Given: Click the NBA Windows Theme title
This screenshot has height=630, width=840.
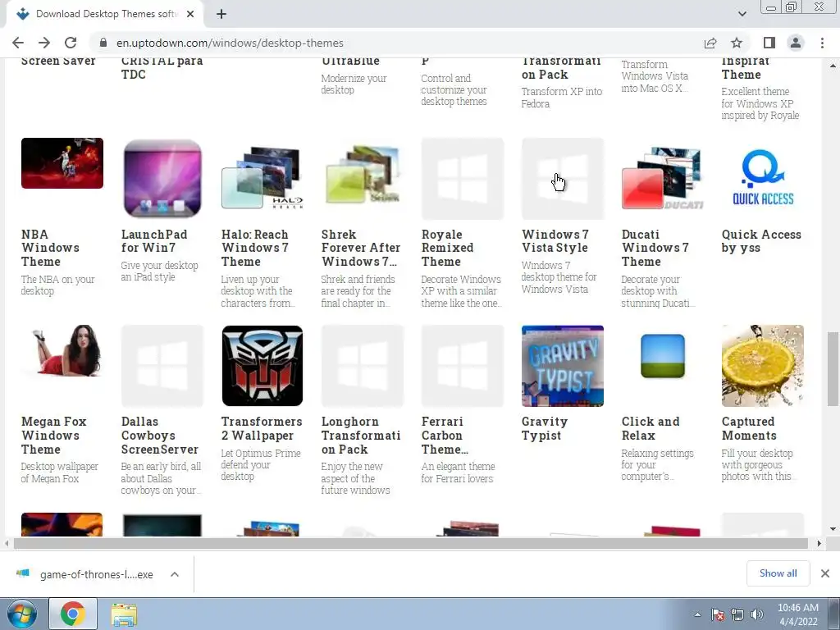Looking at the screenshot, I should tap(50, 248).
